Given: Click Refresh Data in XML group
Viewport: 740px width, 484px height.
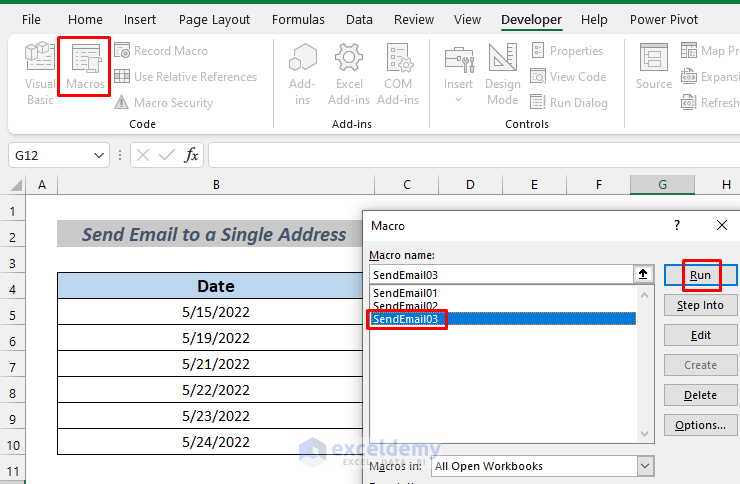Looking at the screenshot, I should pyautogui.click(x=710, y=102).
